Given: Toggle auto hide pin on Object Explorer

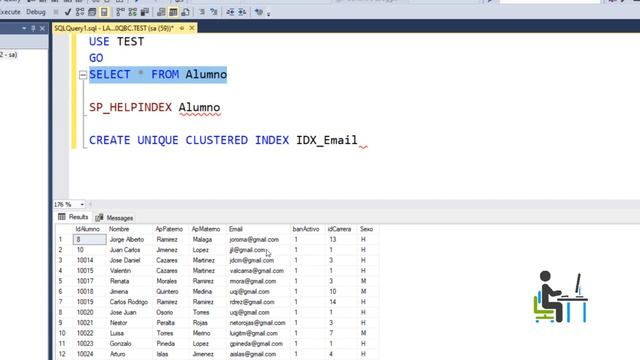Looking at the screenshot, I should (33, 28).
